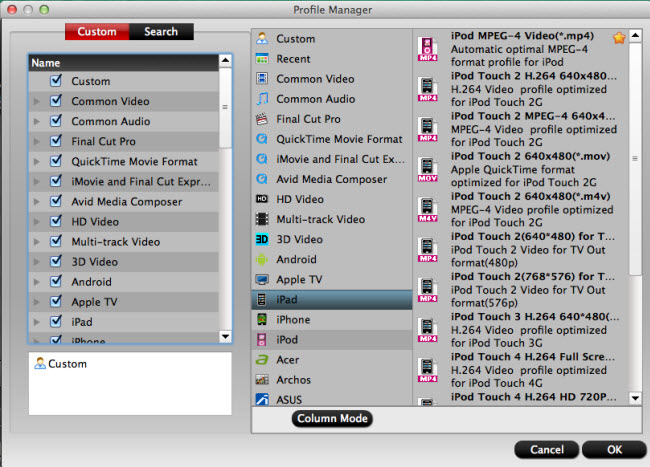
Task: Click the Common Audio music note icon
Action: (262, 99)
